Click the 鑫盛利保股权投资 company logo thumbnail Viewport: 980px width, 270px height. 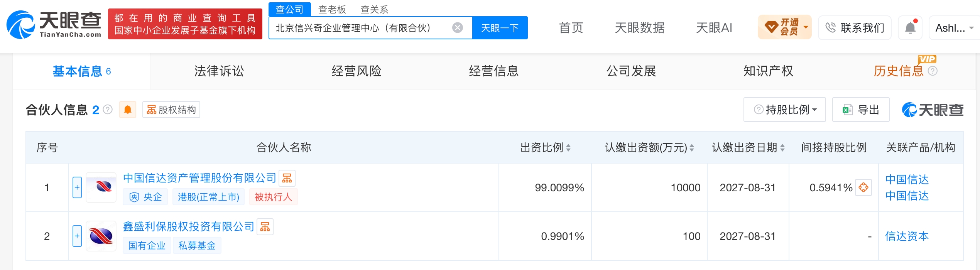coord(101,236)
